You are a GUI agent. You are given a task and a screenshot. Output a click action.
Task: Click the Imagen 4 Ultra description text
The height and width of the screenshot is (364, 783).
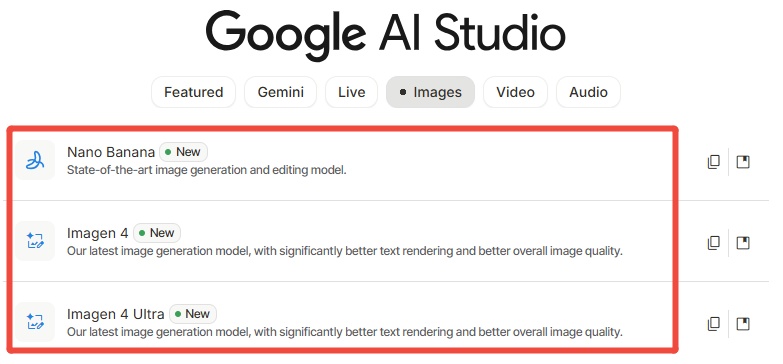[x=345, y=332]
